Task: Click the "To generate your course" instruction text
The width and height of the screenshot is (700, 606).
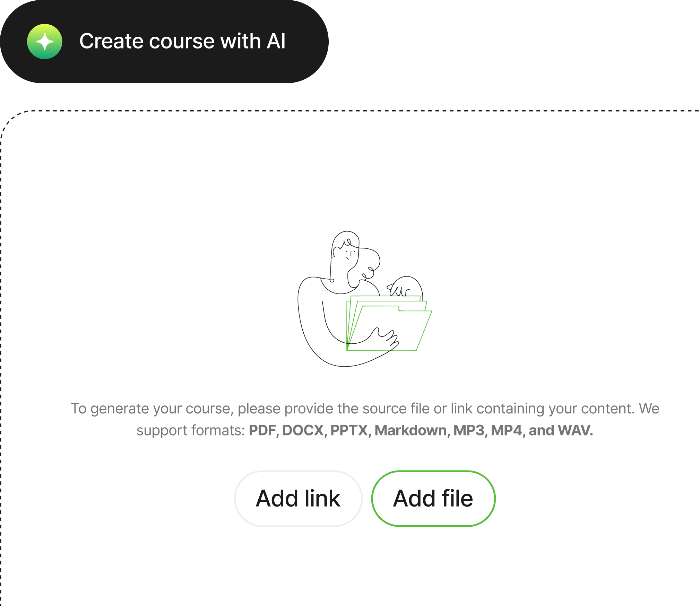Action: (x=365, y=419)
